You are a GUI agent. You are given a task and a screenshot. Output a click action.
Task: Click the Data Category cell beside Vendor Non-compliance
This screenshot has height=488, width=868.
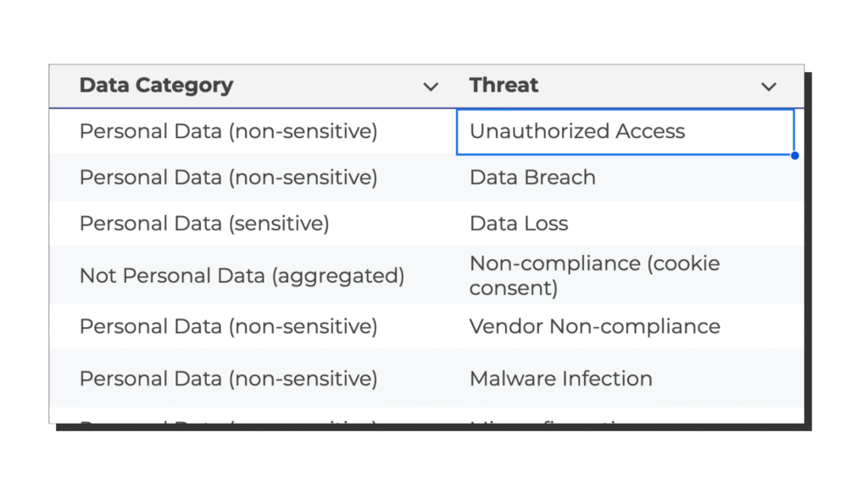coord(228,326)
